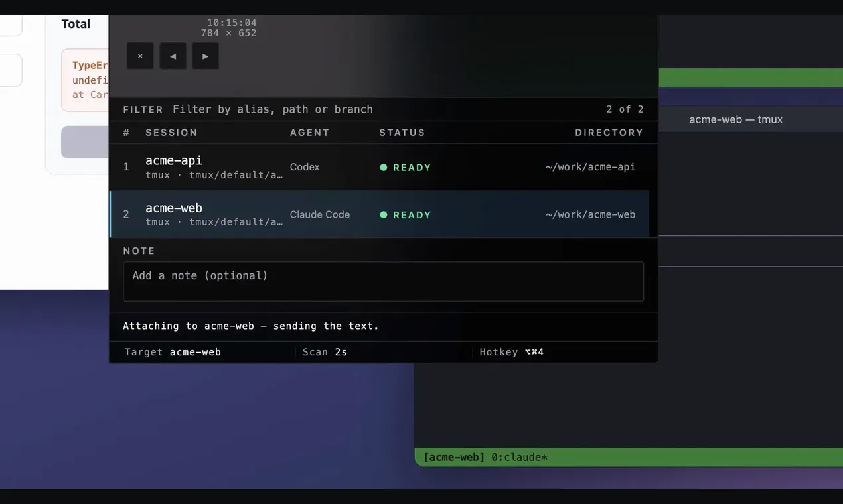
Task: Click the "acme-web — tmux" terminal window title
Action: tap(736, 119)
